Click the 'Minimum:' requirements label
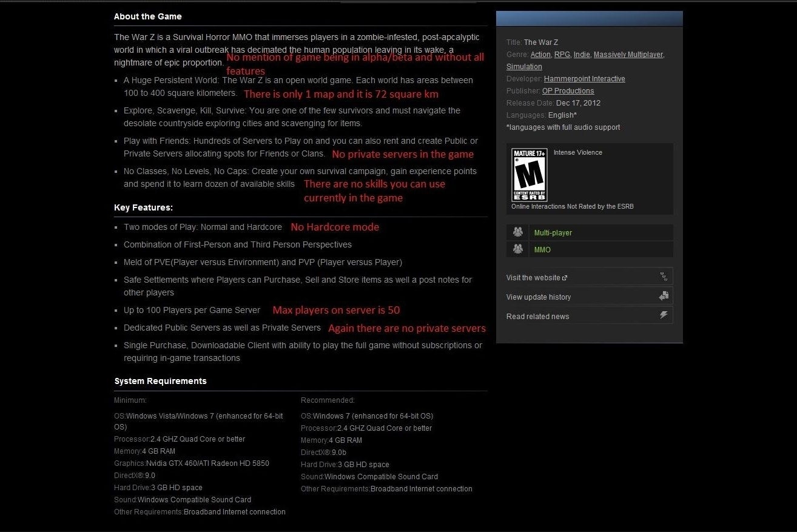Screen dimensions: 797x532 click(x=130, y=400)
